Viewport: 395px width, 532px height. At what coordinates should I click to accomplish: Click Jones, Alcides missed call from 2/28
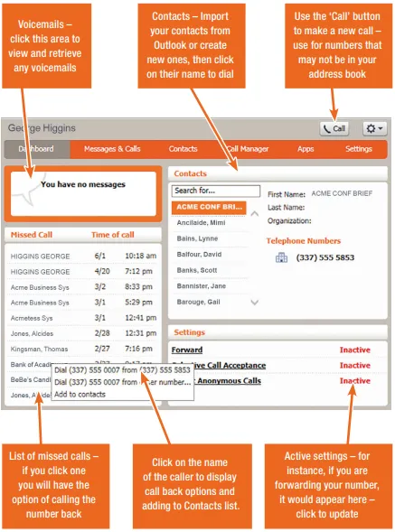click(83, 333)
